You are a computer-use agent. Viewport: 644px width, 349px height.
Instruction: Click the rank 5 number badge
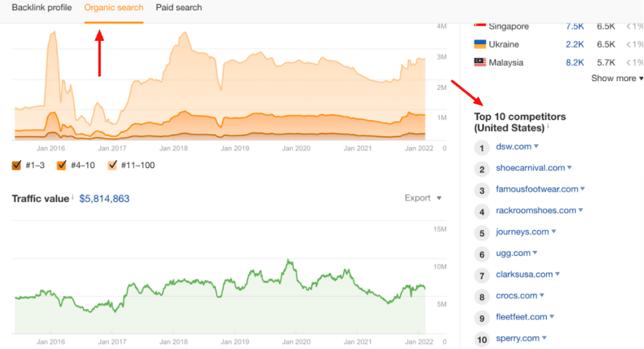482,233
